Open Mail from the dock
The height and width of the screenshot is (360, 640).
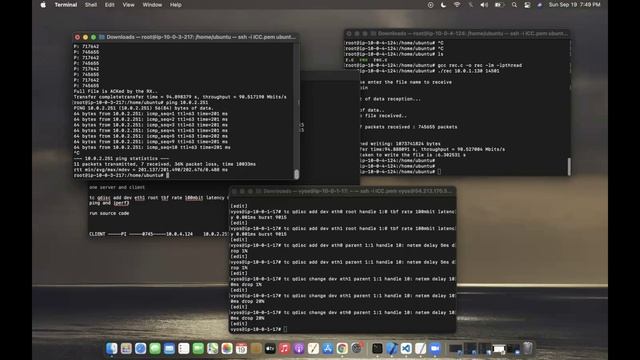pos(169,348)
